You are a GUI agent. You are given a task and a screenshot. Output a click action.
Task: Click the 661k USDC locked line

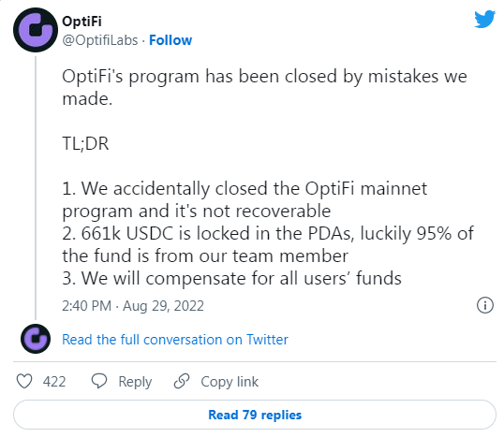[x=268, y=244]
